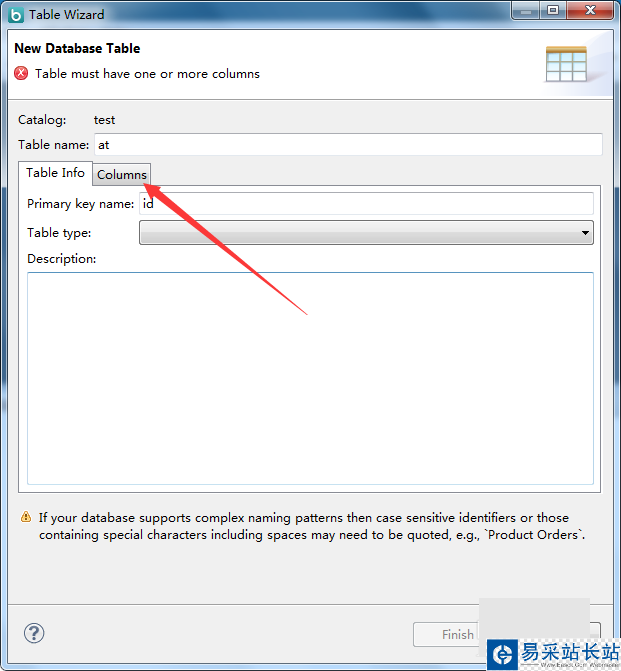Click the Table type label
The image size is (621, 671).
pos(59,233)
